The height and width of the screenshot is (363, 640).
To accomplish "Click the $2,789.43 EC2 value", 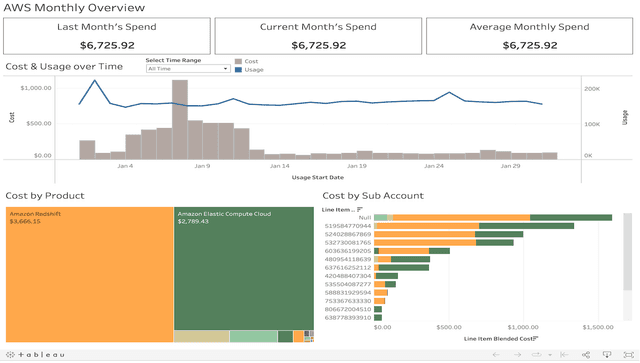I will 193,221.
